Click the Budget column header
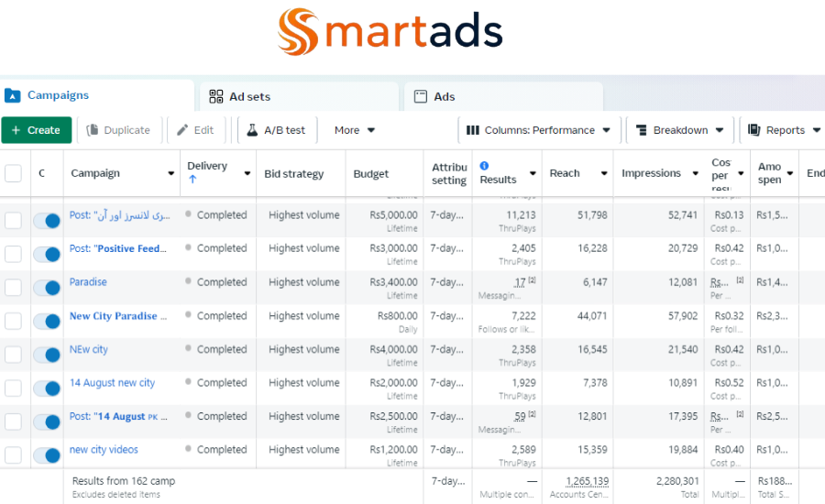The width and height of the screenshot is (825, 504). coord(371,173)
